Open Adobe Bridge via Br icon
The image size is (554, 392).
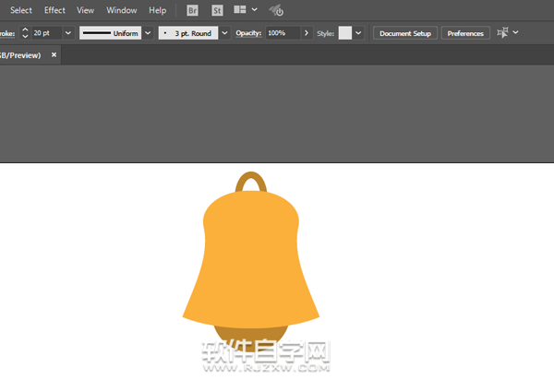(x=192, y=10)
